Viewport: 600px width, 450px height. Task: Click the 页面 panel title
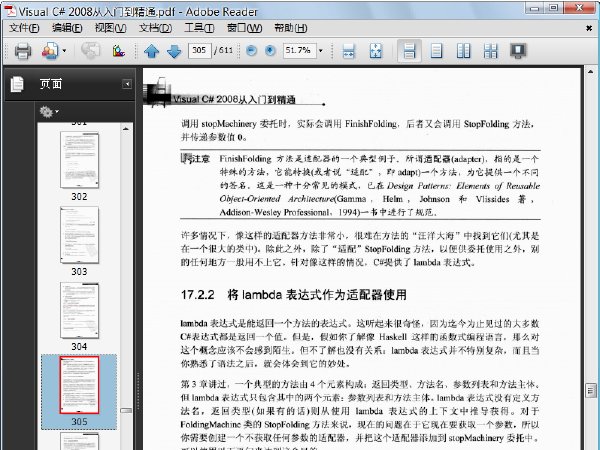51,84
